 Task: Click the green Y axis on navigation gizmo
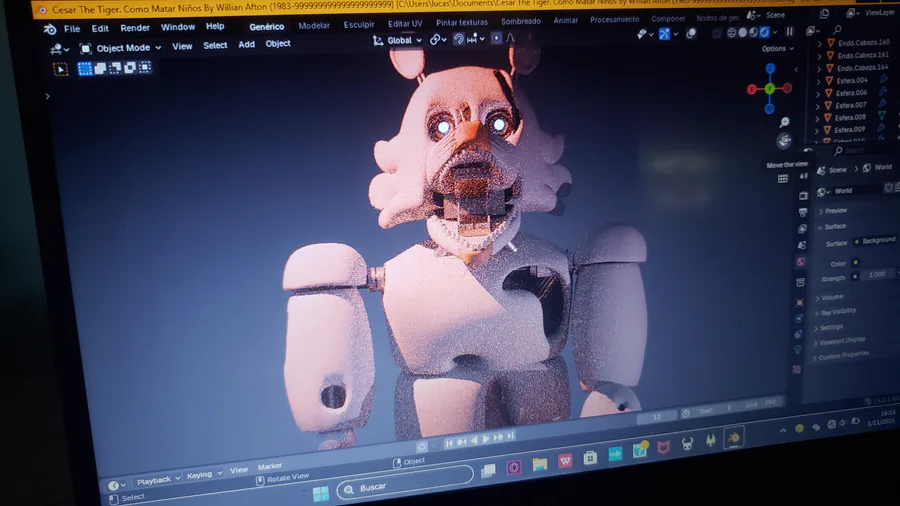(x=770, y=88)
